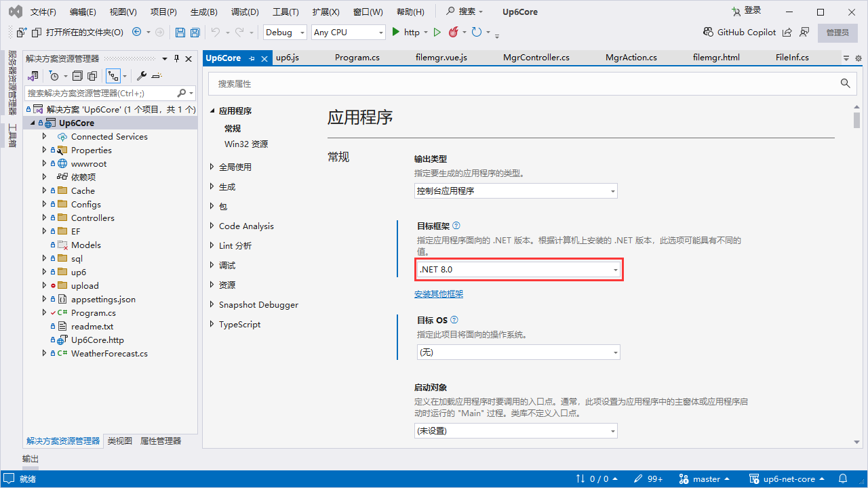Toggle auto-hide pin of Solution Explorer panel
The width and height of the screenshot is (868, 488).
pyautogui.click(x=177, y=58)
